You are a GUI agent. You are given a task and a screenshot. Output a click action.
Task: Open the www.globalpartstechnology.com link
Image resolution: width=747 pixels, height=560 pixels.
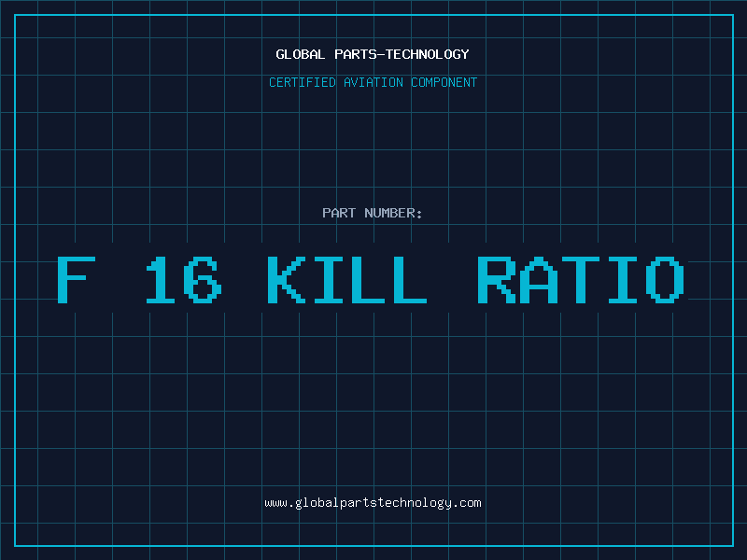[x=373, y=503]
